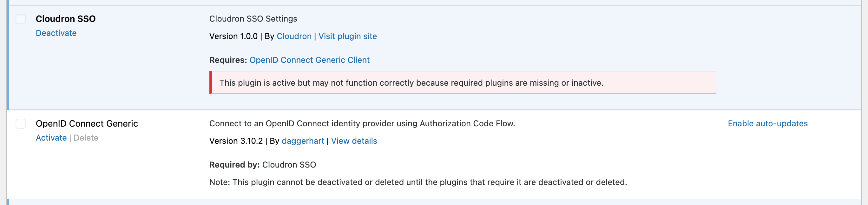This screenshot has height=205, width=868.
Task: Open the Cloudron author link
Action: point(294,36)
